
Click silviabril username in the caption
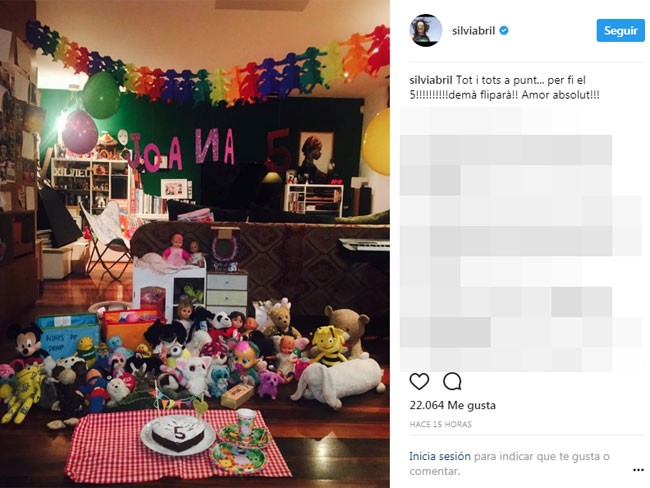click(431, 80)
